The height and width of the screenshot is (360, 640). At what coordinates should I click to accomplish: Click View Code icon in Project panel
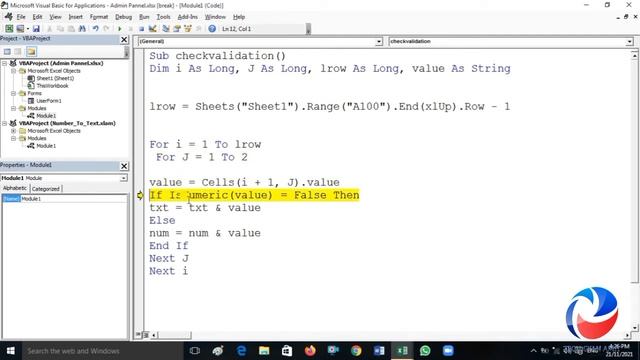click(7, 51)
